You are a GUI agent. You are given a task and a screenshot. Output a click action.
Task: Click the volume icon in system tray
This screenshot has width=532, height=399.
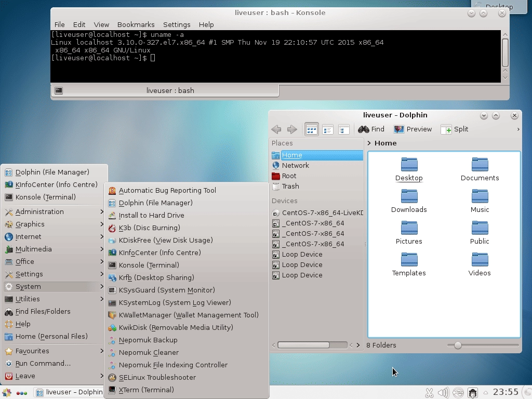tap(443, 393)
